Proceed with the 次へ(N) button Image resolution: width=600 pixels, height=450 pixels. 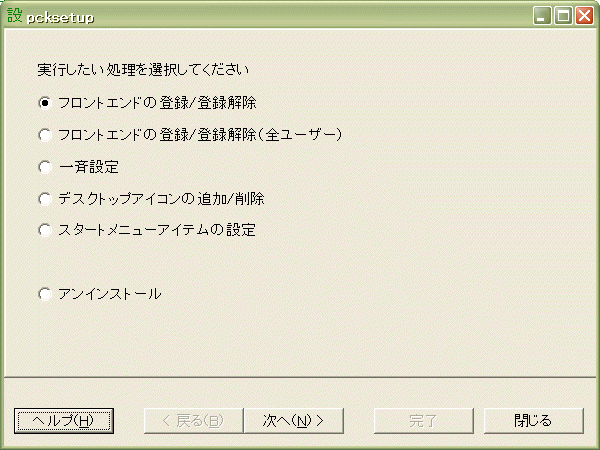pyautogui.click(x=293, y=421)
